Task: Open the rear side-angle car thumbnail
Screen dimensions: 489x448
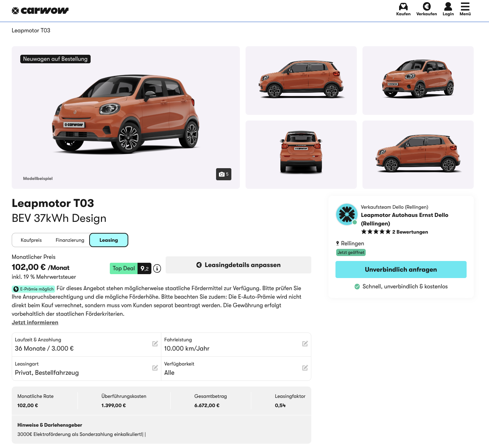Action: pyautogui.click(x=418, y=155)
